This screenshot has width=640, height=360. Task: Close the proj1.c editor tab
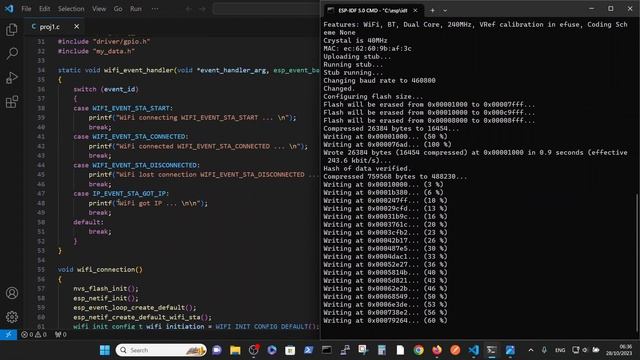tap(76, 27)
